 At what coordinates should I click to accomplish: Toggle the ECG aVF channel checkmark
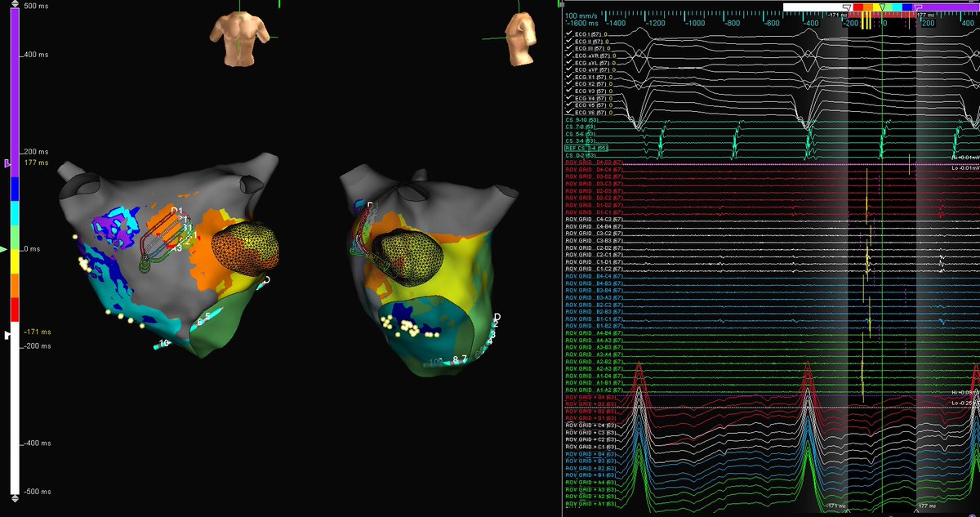568,69
